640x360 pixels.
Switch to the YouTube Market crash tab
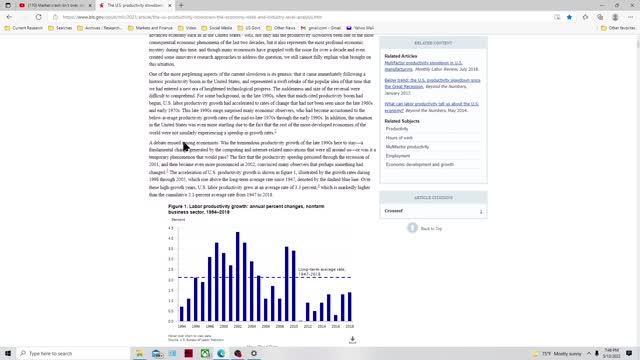(x=54, y=5)
